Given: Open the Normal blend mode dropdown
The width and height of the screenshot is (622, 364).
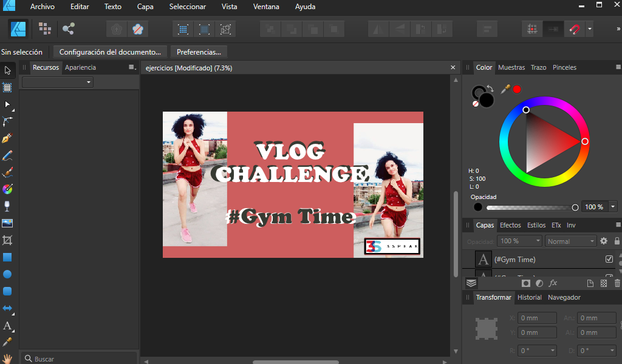Looking at the screenshot, I should (570, 241).
